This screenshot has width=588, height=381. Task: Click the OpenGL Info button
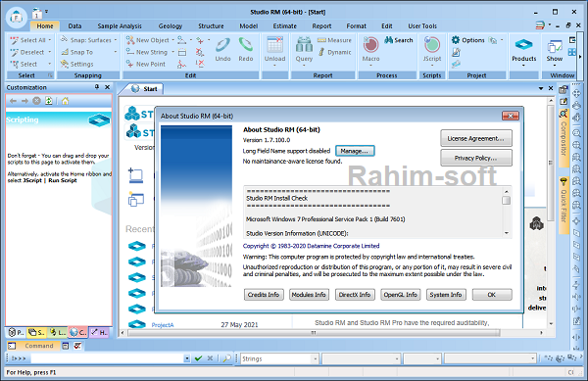click(400, 295)
